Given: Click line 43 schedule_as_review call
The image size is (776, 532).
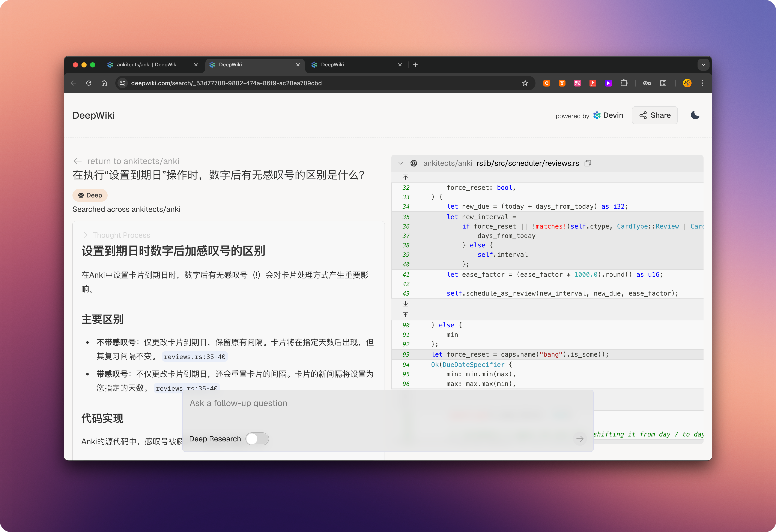Looking at the screenshot, I should coord(562,293).
